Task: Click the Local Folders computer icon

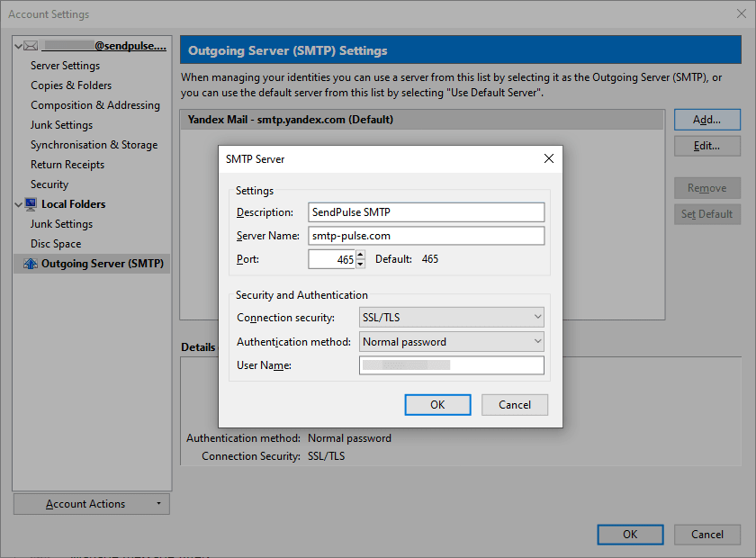Action: pyautogui.click(x=32, y=203)
